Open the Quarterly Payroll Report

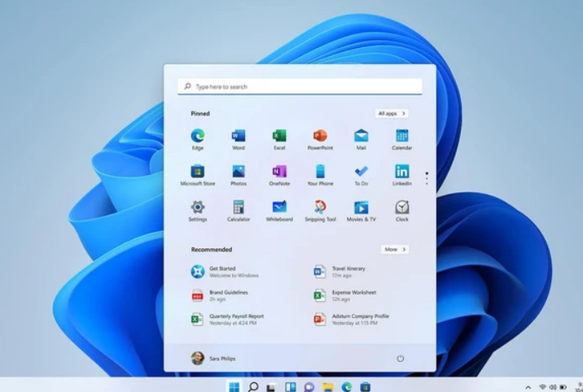point(227,320)
